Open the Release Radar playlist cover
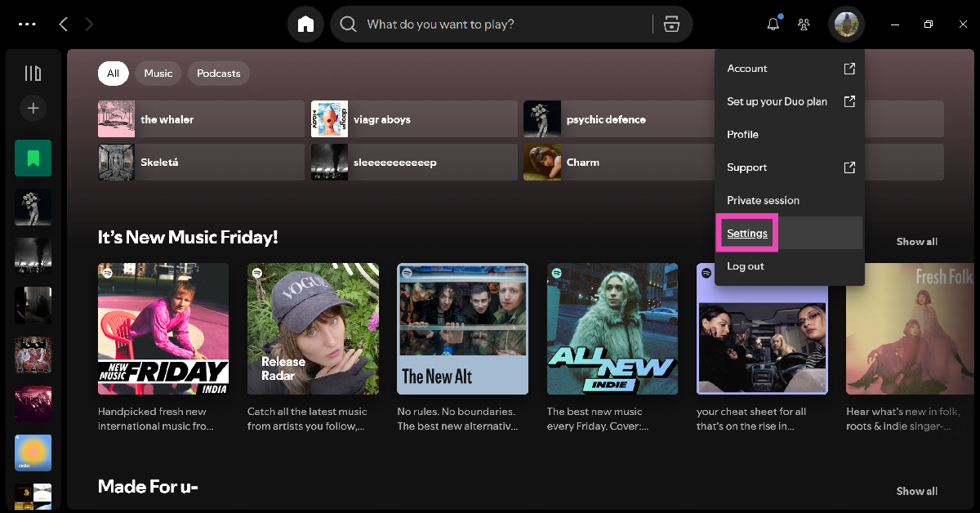Viewport: 980px width, 513px height. pyautogui.click(x=313, y=328)
